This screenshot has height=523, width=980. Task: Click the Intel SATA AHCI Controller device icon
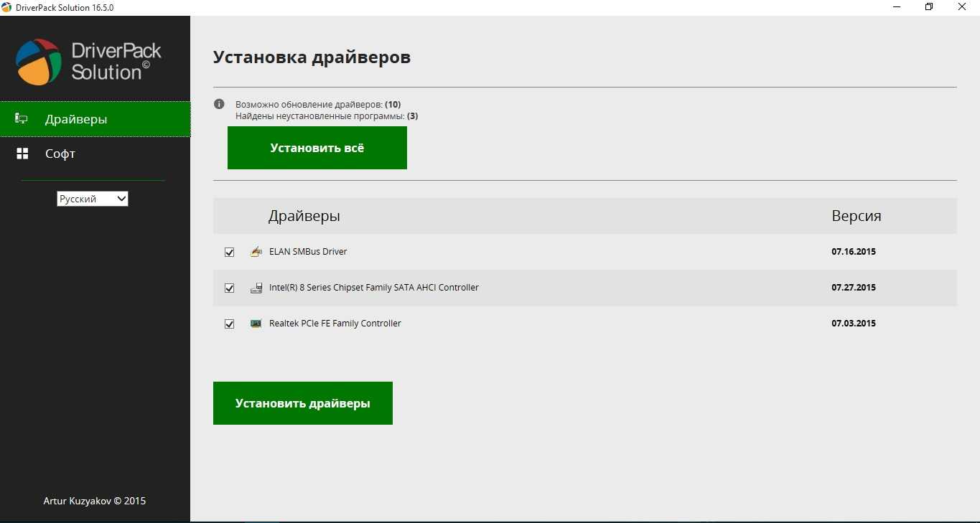point(256,288)
